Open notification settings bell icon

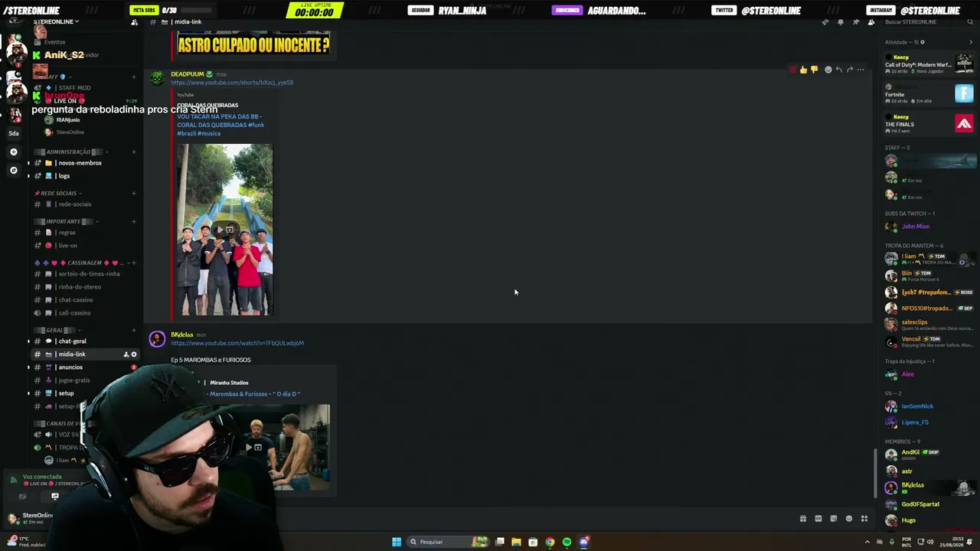click(840, 22)
